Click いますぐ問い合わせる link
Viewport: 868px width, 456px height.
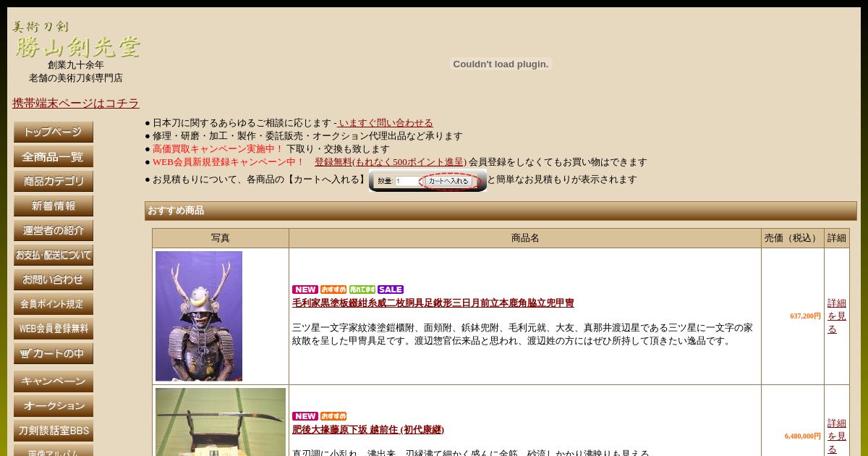(385, 123)
